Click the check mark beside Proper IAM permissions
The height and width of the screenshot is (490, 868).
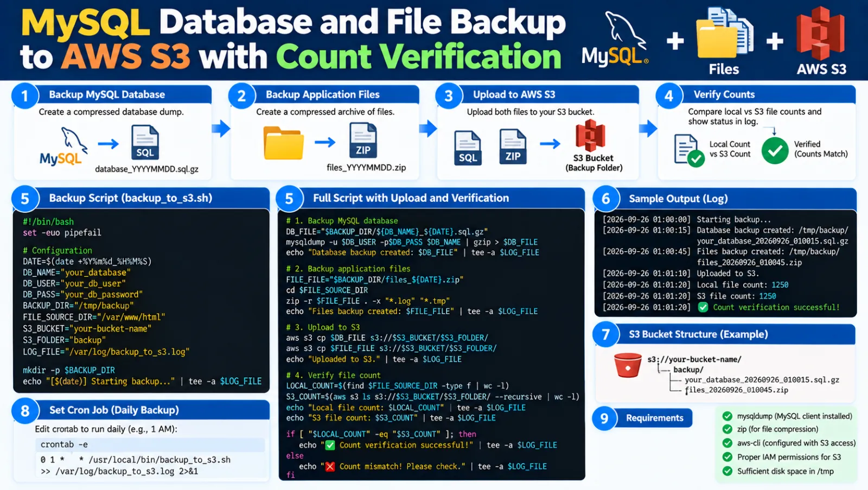[727, 457]
